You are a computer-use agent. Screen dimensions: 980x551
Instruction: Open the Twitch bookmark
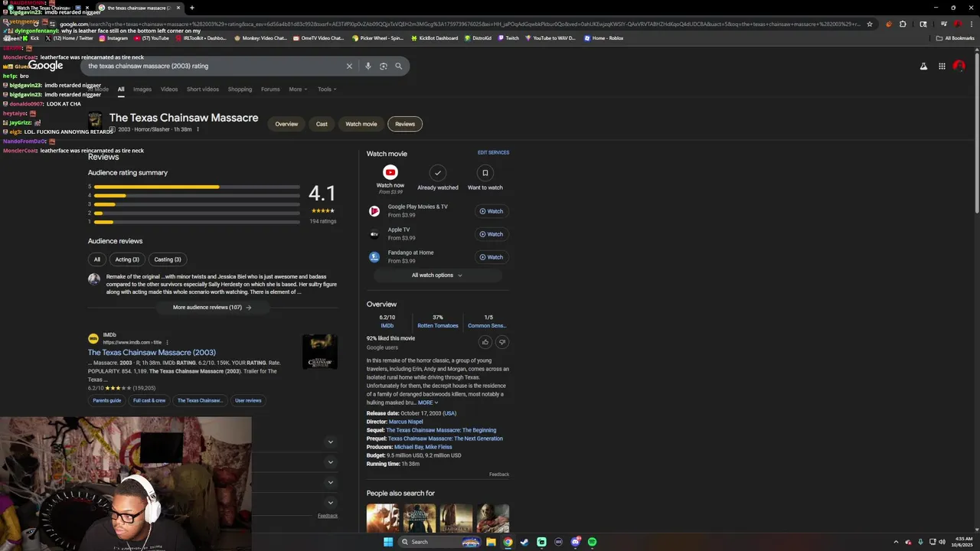(x=508, y=37)
